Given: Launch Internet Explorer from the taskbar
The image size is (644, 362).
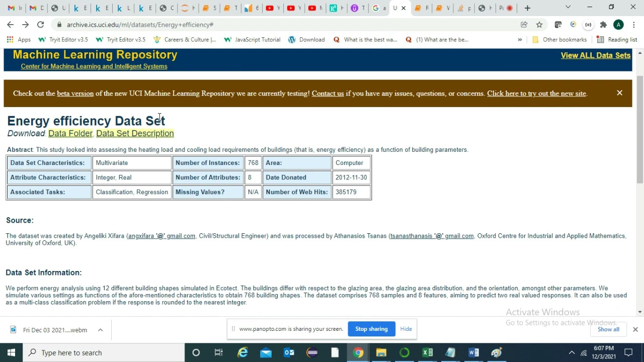Looking at the screenshot, I should (243, 352).
